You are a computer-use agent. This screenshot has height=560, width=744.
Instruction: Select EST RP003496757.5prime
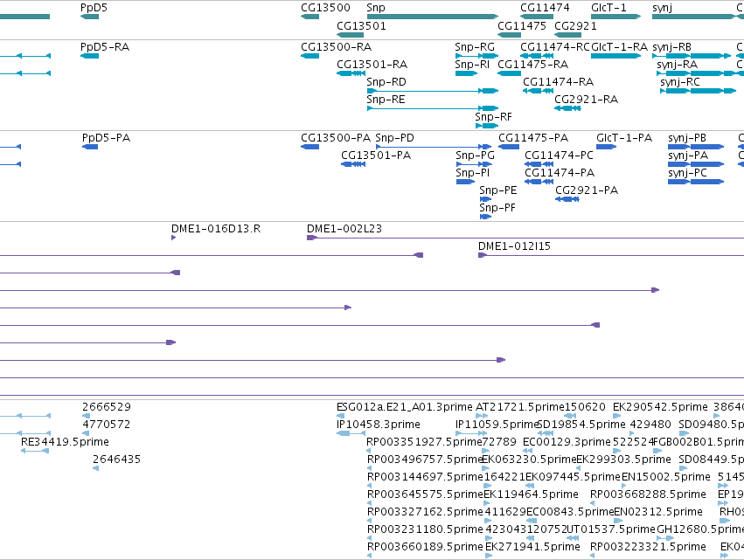point(370,468)
